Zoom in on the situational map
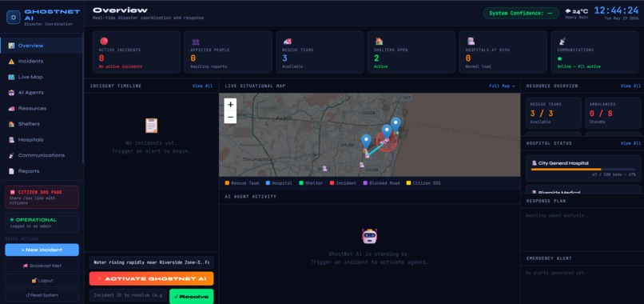644x304 pixels. 230,105
